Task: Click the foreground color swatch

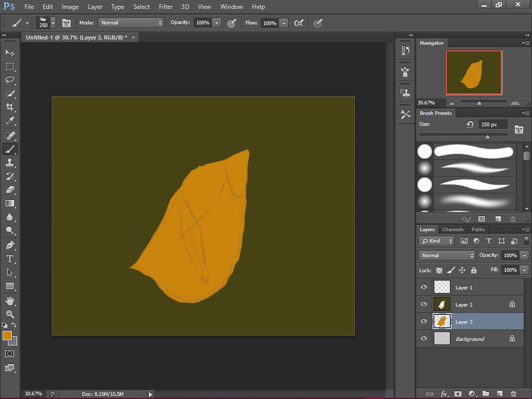Action: click(7, 337)
